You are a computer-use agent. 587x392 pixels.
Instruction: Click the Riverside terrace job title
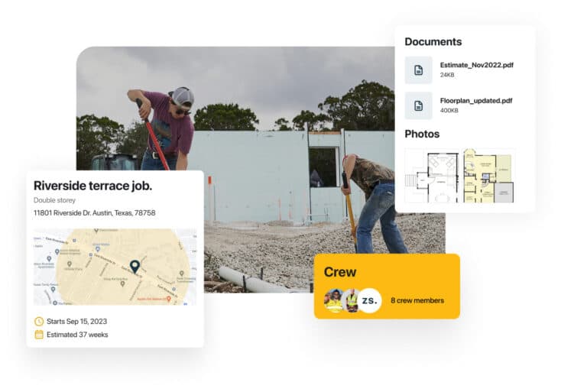[x=92, y=186]
